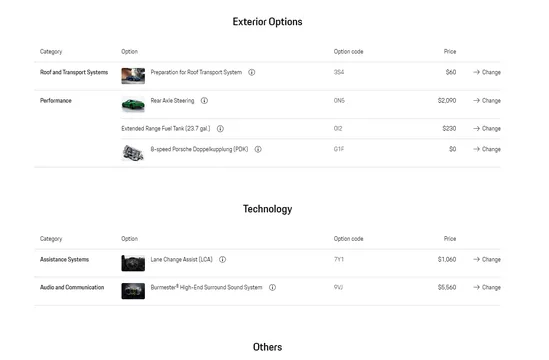This screenshot has height=360, width=549.
Task: Open the green car Rear Axle Steering thumbnail
Action: click(x=133, y=104)
